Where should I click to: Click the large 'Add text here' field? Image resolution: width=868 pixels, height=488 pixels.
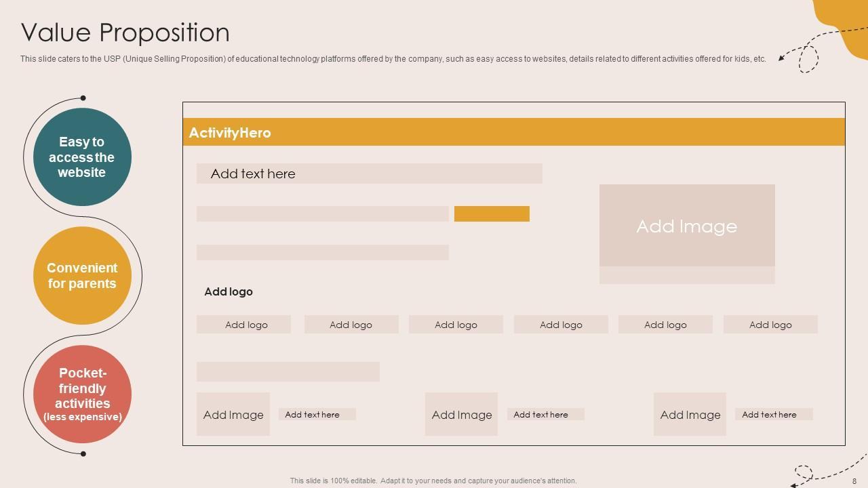coord(369,174)
